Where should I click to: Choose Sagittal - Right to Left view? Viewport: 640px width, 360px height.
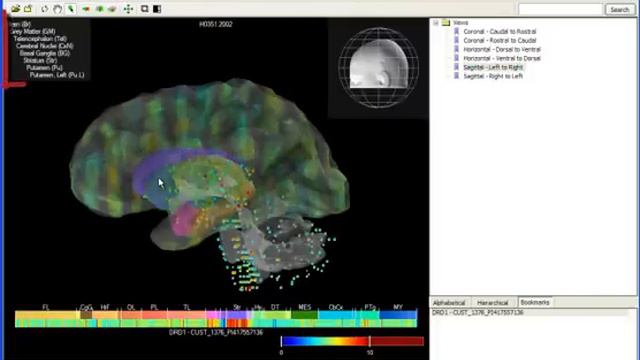pos(493,76)
